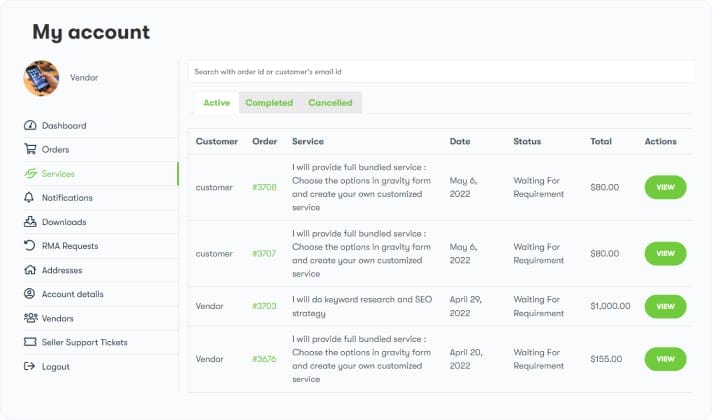
Task: Open order link #3707
Action: point(264,254)
